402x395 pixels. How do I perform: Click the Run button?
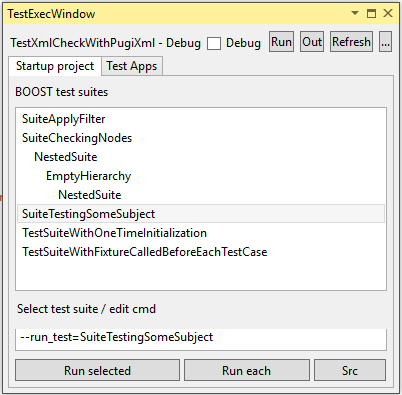(281, 42)
